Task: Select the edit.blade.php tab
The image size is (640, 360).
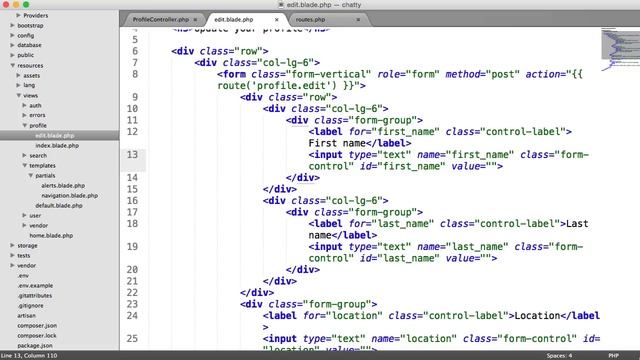Action: [x=234, y=20]
